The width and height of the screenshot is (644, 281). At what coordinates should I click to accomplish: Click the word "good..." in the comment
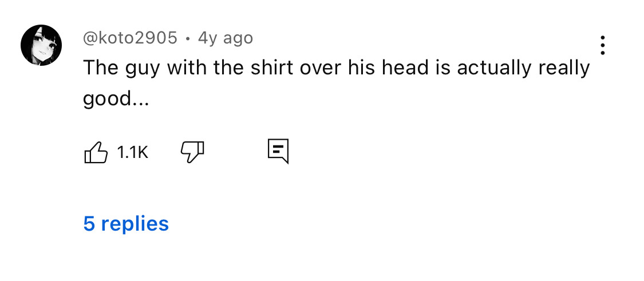116,99
